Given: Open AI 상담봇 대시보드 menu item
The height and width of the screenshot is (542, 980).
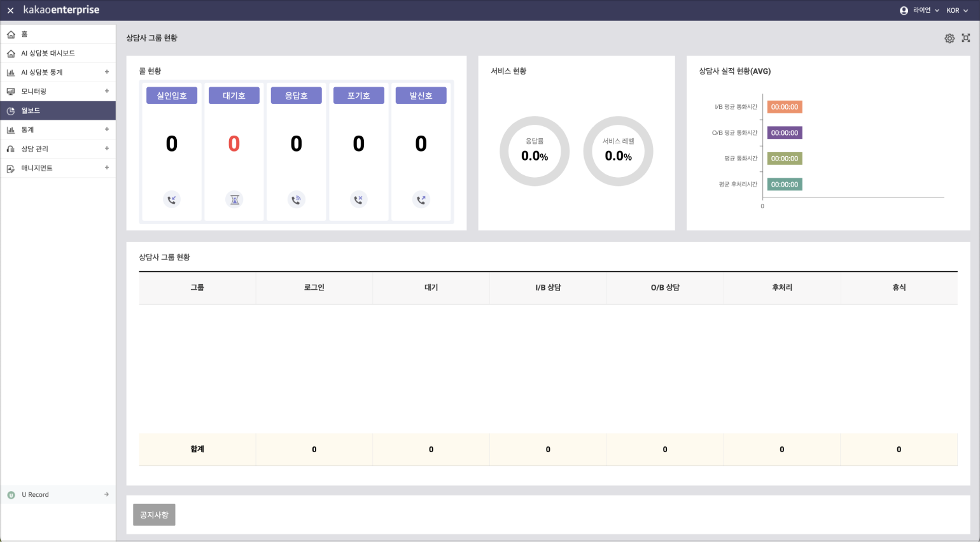Looking at the screenshot, I should [48, 53].
